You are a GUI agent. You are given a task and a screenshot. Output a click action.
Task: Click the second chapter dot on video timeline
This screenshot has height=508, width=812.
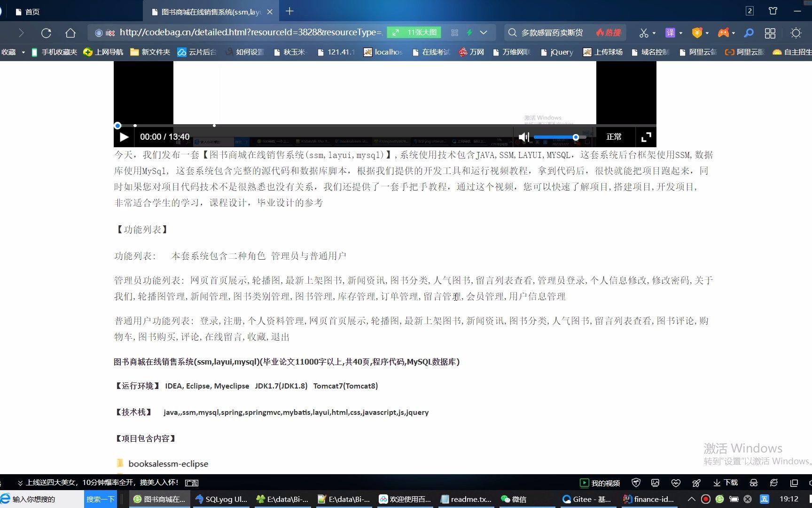214,125
